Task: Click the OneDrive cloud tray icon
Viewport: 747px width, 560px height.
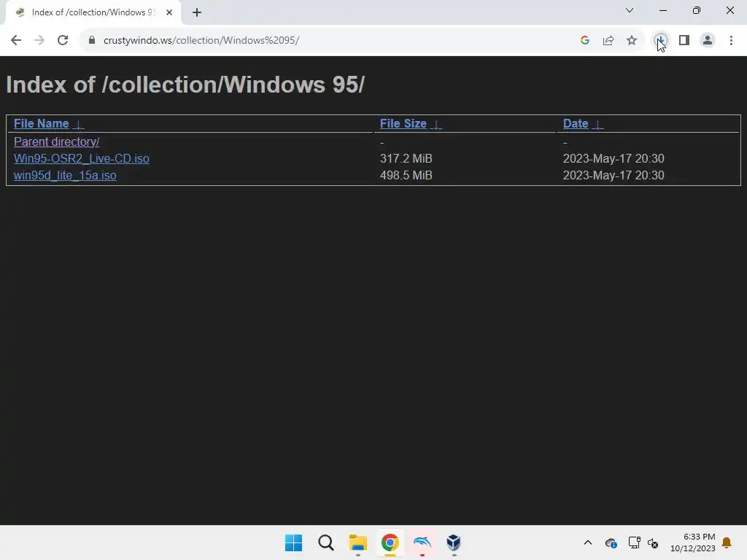Action: (611, 542)
